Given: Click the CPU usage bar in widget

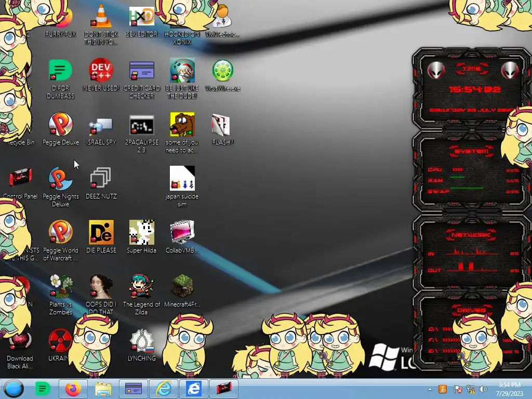Looking at the screenshot, I should pos(458,169).
